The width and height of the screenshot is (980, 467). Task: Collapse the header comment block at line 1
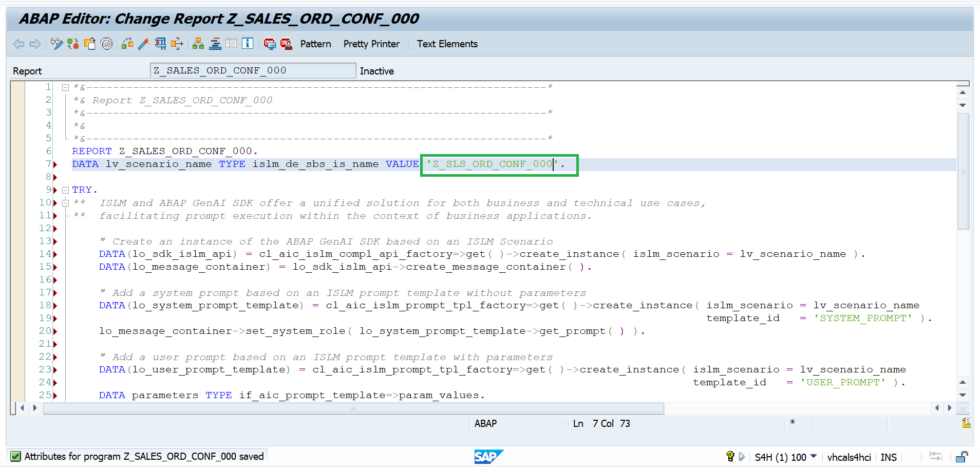coord(65,87)
